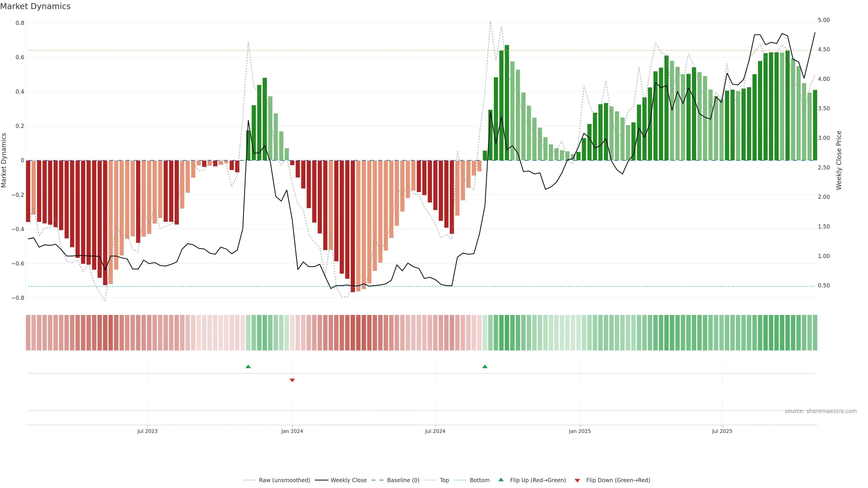Screen dimensions: 868x488
Task: Click the green triangle icon in the legend
Action: click(501, 480)
